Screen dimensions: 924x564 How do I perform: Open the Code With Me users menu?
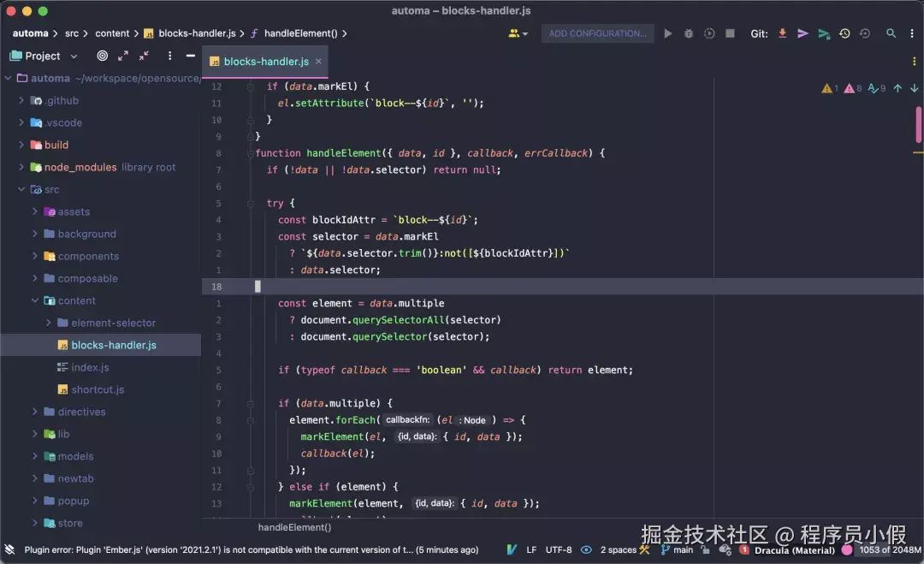pyautogui.click(x=518, y=33)
